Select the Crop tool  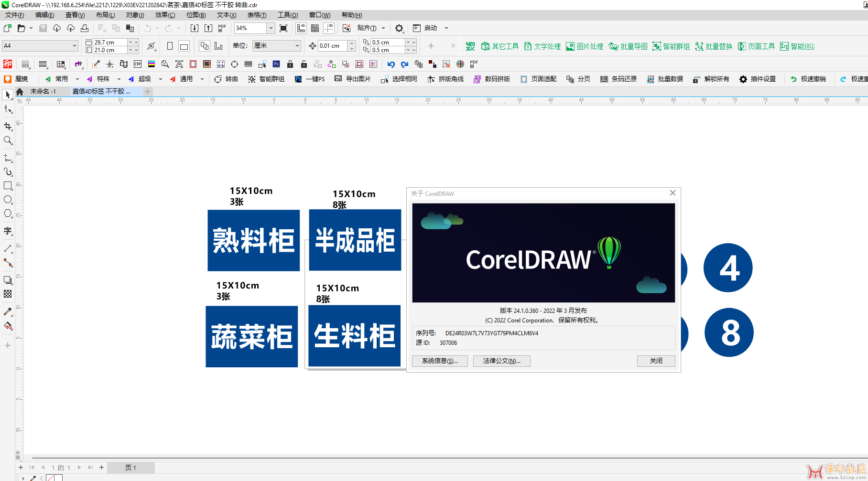tap(8, 126)
